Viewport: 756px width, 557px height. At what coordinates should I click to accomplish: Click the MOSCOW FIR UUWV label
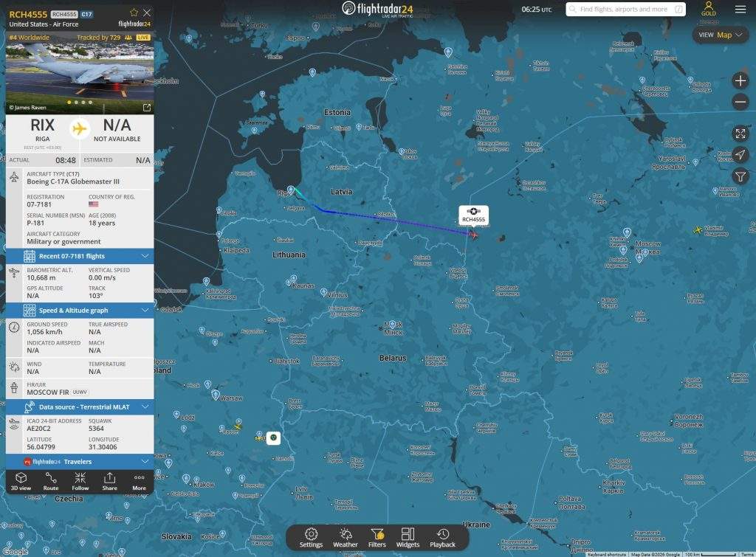click(x=58, y=392)
